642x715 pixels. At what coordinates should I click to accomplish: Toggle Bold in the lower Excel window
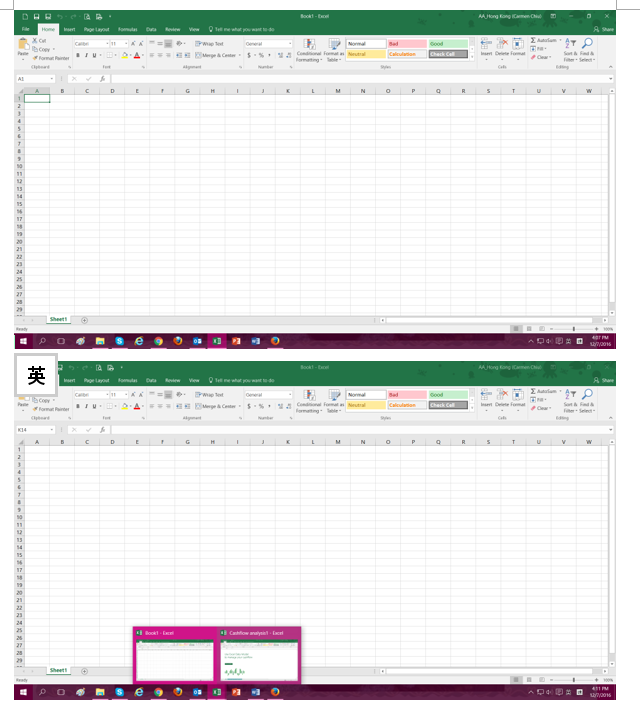pos(78,406)
